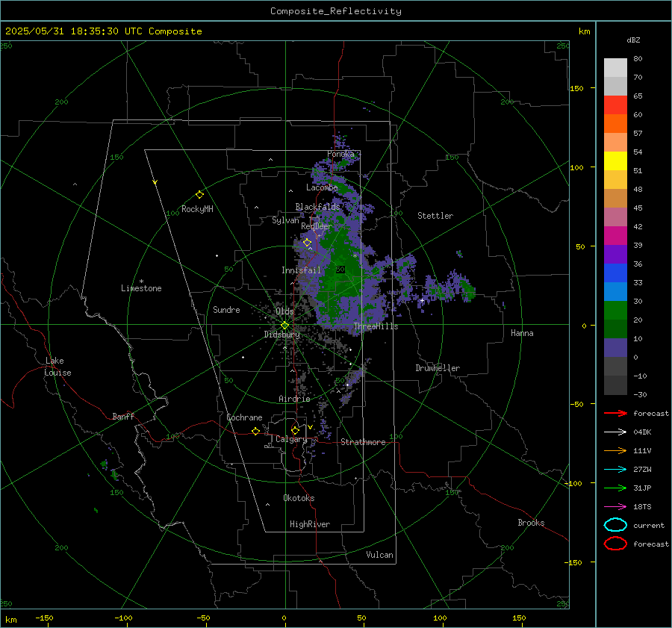Click the red forecast arrow in legend
The height and width of the screenshot is (628, 672).
615,413
